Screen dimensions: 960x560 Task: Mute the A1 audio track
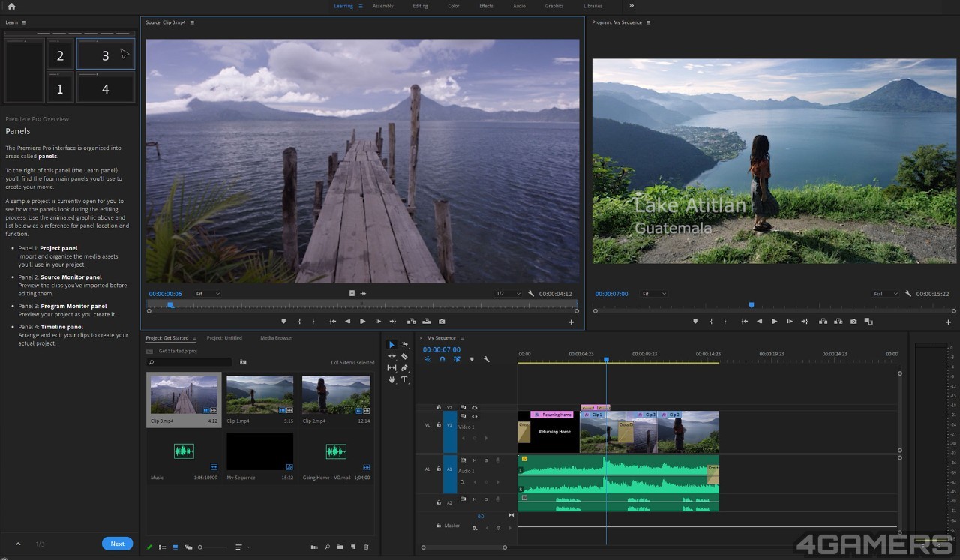pyautogui.click(x=474, y=460)
